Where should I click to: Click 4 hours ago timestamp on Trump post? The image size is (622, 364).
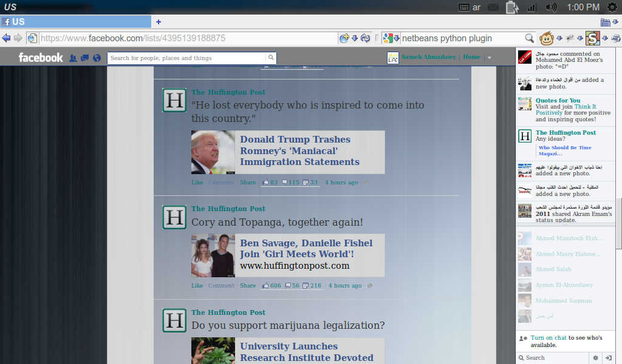(341, 182)
